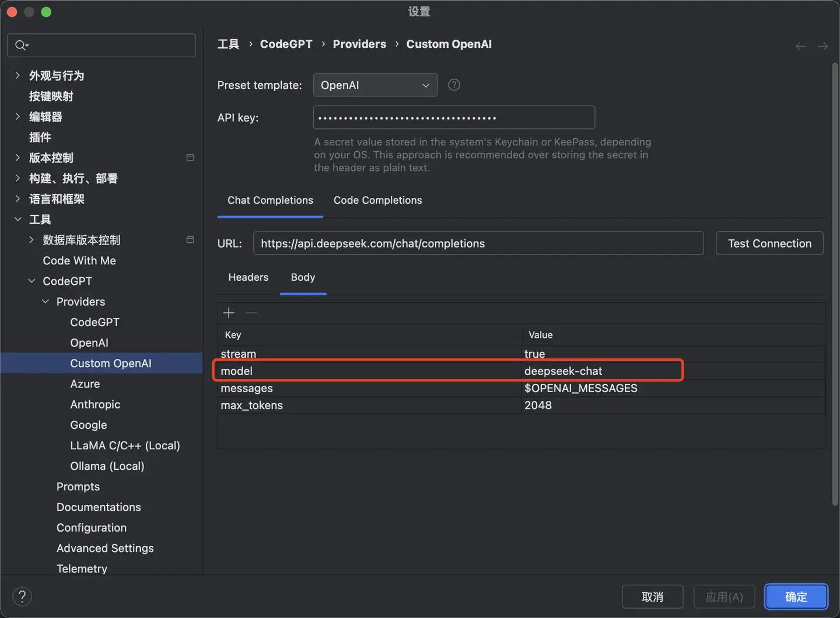
Task: Select the OpenAI provider
Action: tap(89, 343)
